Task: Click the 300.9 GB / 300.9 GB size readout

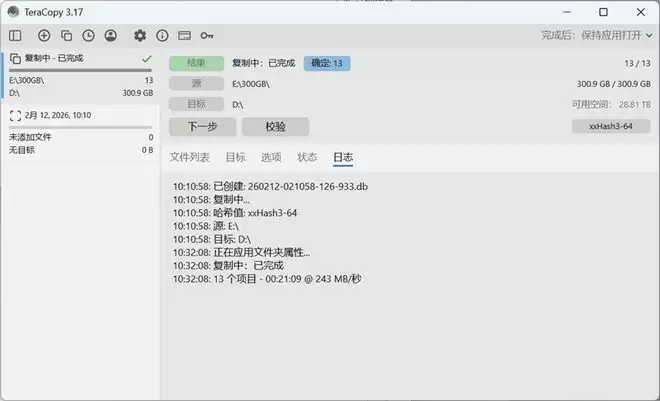Action: coord(613,84)
